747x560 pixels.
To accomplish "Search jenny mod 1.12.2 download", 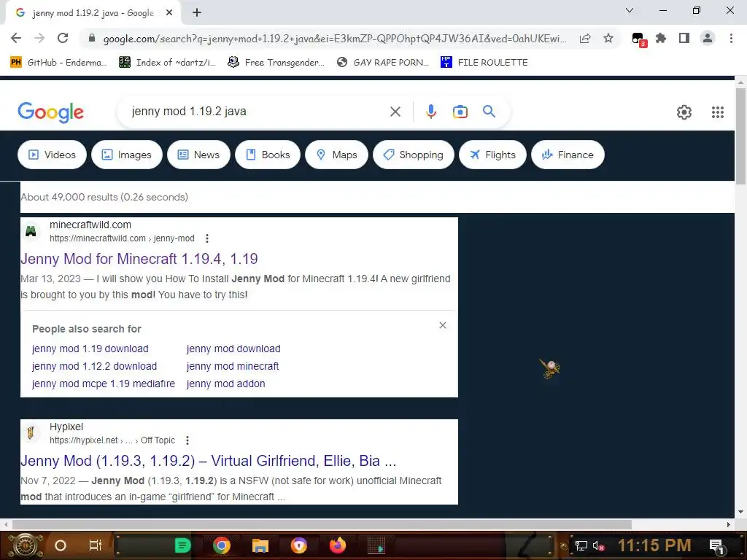I will click(x=94, y=366).
